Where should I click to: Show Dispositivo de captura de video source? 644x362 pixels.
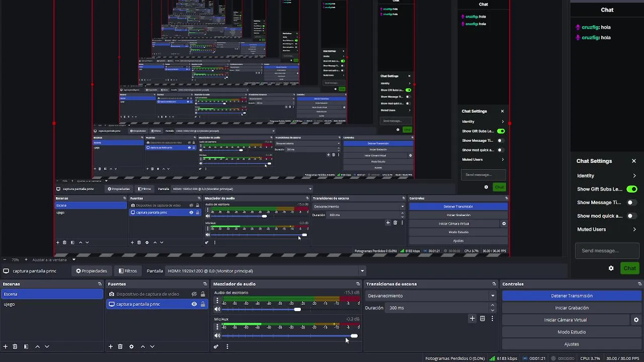194,294
